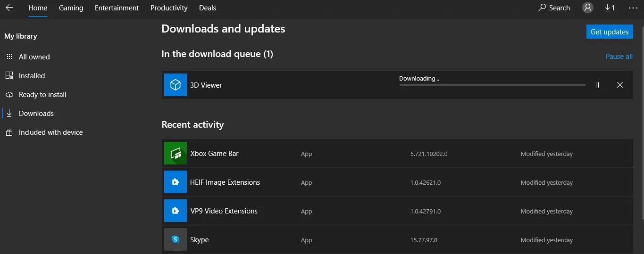Click the 3D Viewer app icon
This screenshot has width=644, height=254.
tap(176, 85)
